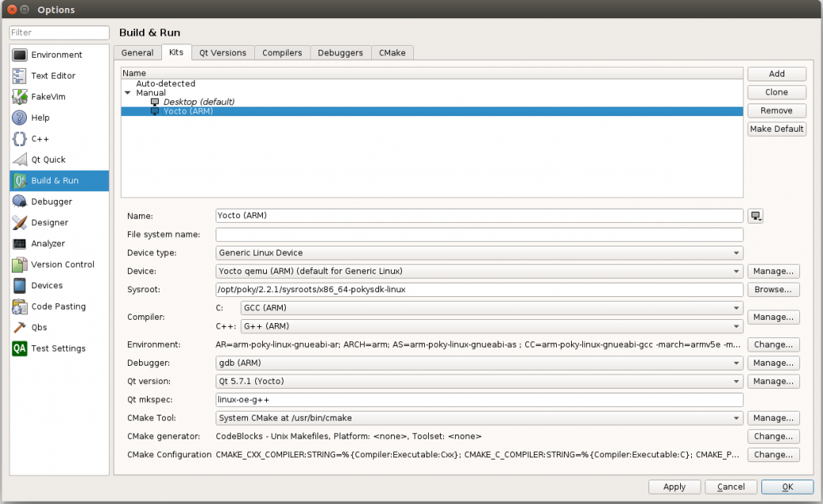Select the Desktop (default) kit
Viewport: 823px width, 504px height.
[198, 102]
